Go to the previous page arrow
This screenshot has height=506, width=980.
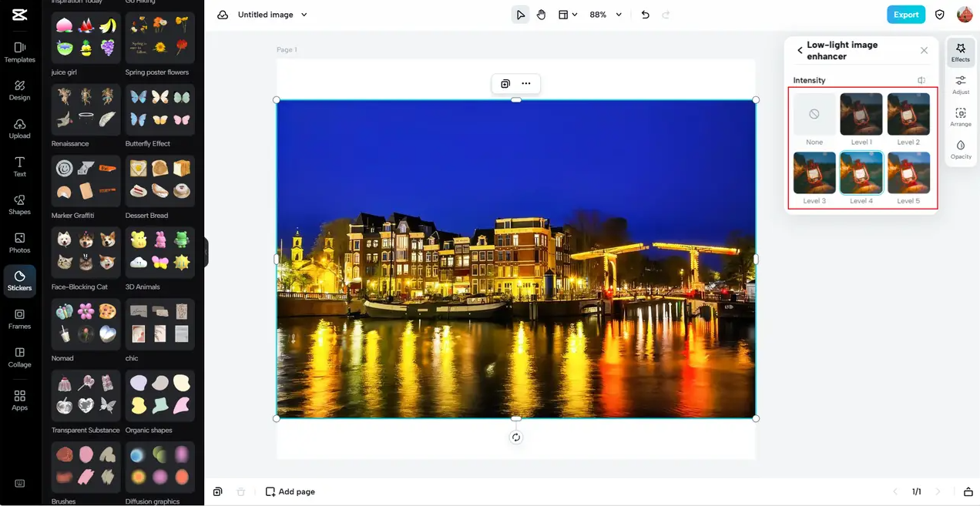895,491
